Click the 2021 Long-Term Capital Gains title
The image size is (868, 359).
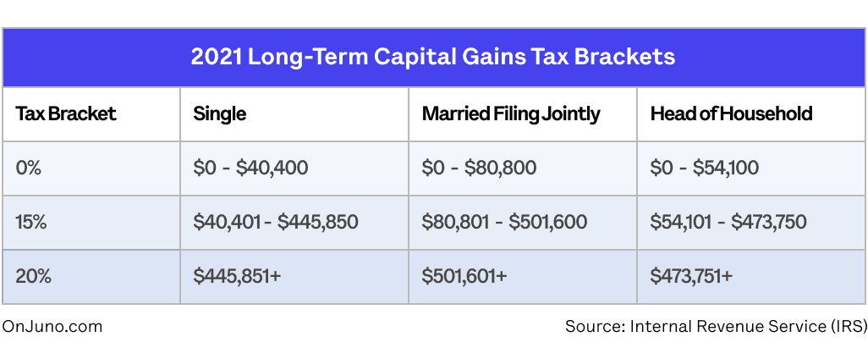(432, 57)
